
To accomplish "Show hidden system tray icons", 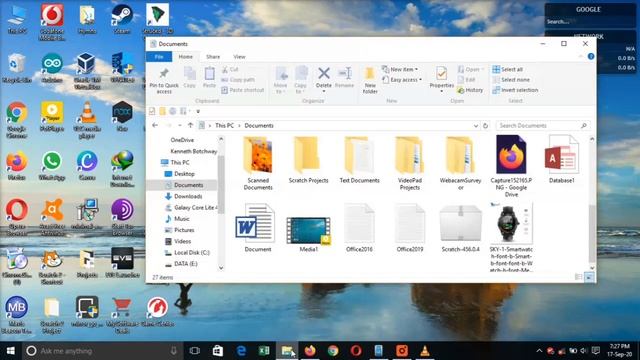I will click(539, 351).
